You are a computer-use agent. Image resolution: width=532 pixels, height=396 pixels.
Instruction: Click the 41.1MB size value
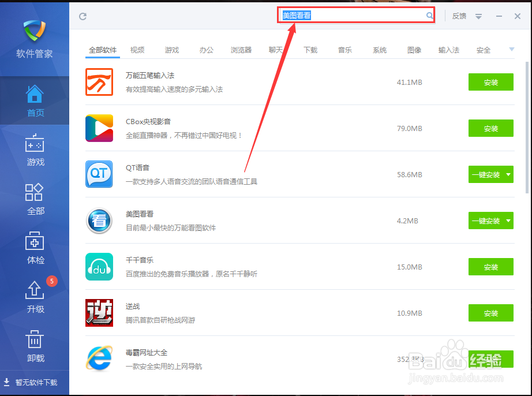pos(410,82)
